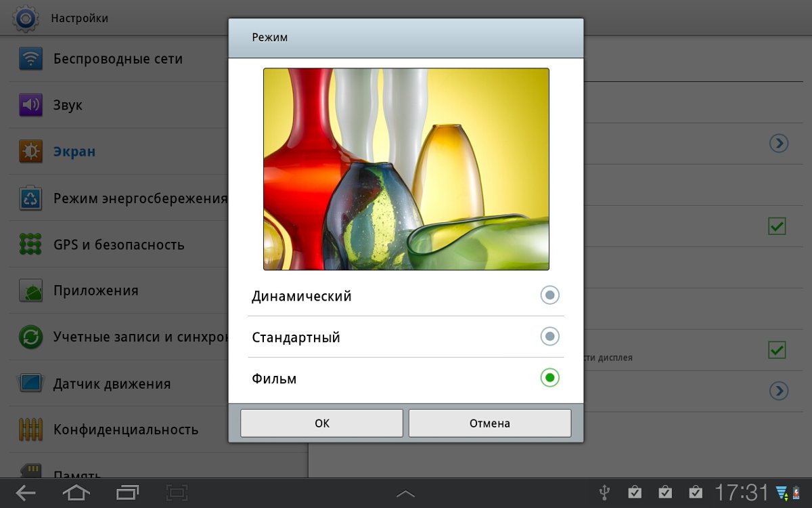This screenshot has height=508, width=812.
Task: Tap the Wi-Fi and battery status icon
Action: (788, 492)
